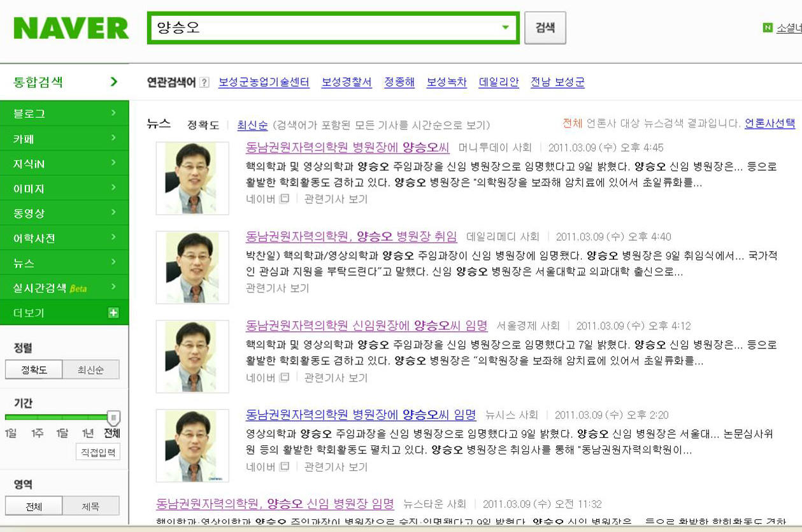
Task: Open 네이버 new-window icon under 뉴시스 article
Action: click(285, 466)
